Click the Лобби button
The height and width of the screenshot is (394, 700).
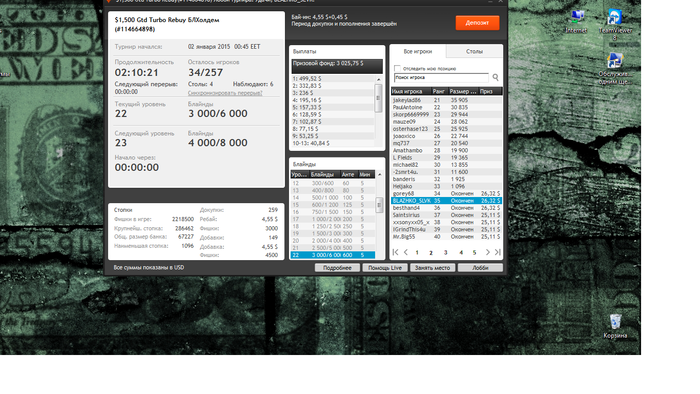pyautogui.click(x=480, y=268)
